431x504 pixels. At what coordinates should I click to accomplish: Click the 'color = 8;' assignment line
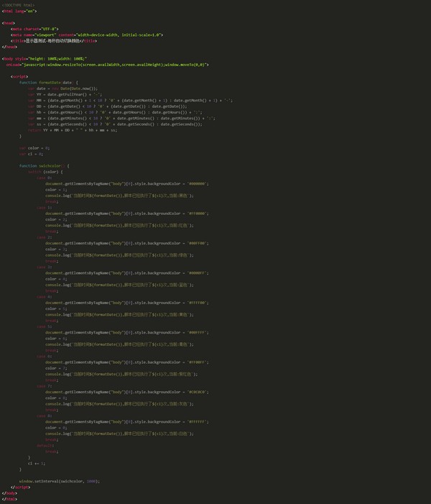click(x=56, y=398)
